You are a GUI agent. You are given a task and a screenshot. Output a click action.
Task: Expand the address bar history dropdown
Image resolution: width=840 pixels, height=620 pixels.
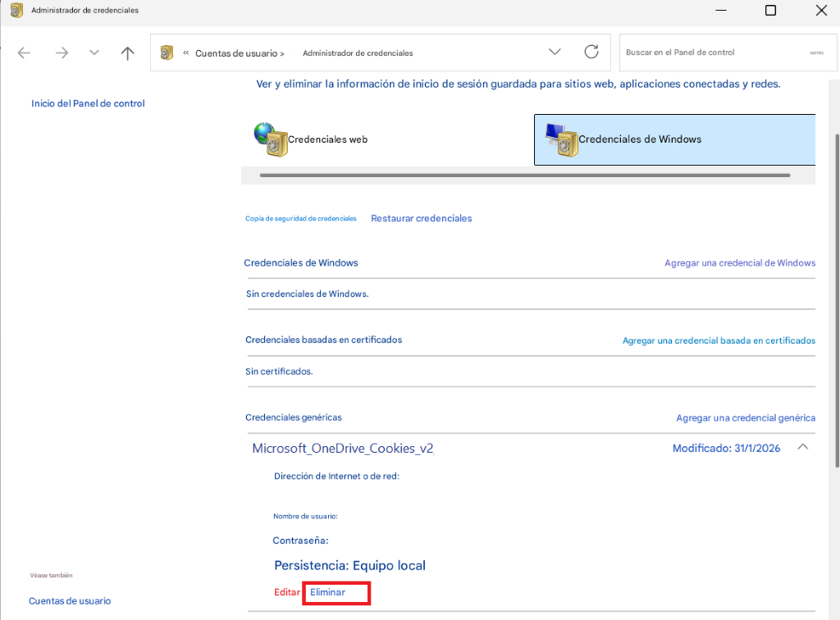tap(555, 52)
